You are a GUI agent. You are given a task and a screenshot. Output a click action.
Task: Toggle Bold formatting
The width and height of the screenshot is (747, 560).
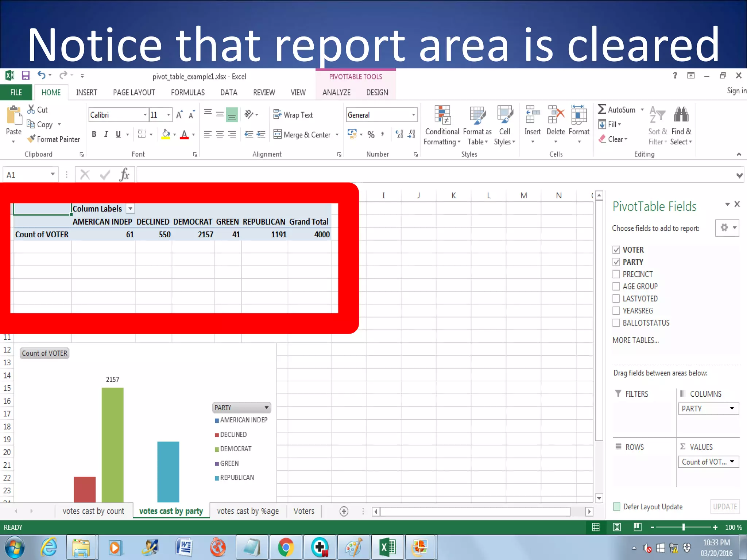pos(94,135)
